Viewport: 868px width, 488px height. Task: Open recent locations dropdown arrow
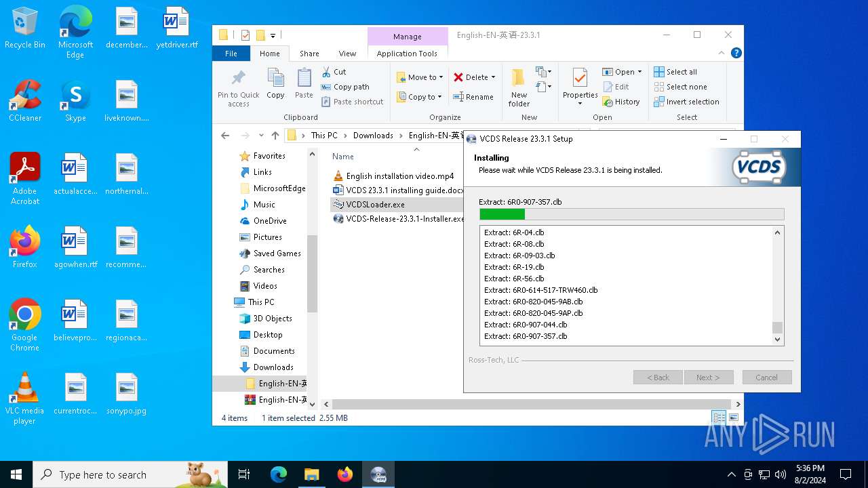pyautogui.click(x=260, y=136)
